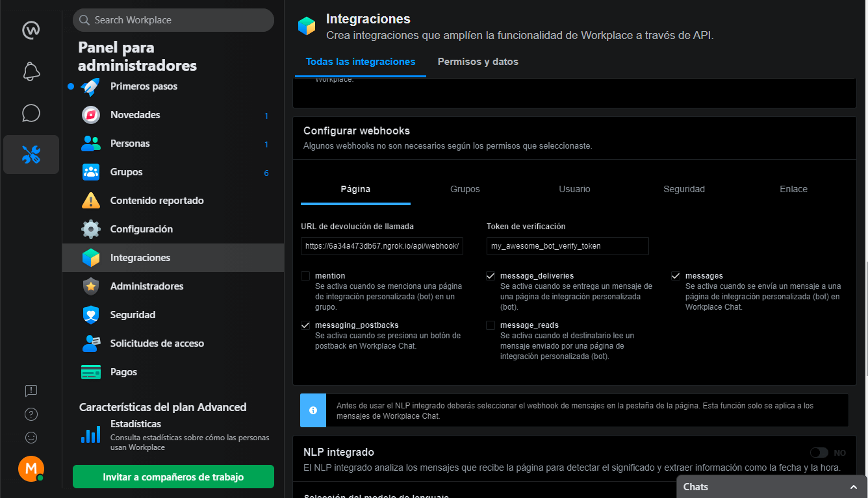This screenshot has width=868, height=498.
Task: Enable the mention webhook checkbox
Action: coord(305,276)
